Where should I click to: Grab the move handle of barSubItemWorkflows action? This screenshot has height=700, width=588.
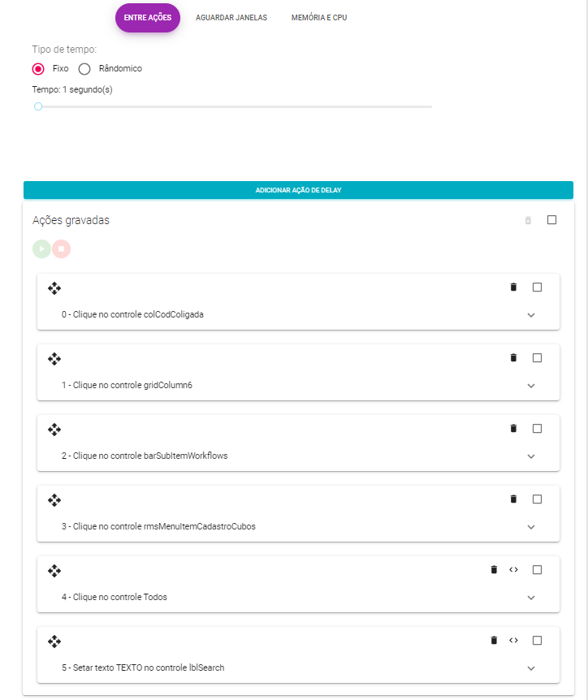pos(54,430)
